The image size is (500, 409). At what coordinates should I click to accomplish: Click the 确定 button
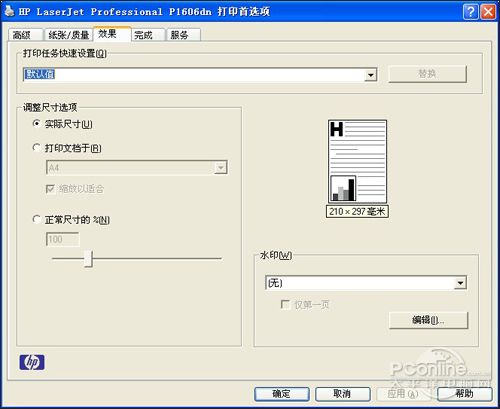coord(282,394)
